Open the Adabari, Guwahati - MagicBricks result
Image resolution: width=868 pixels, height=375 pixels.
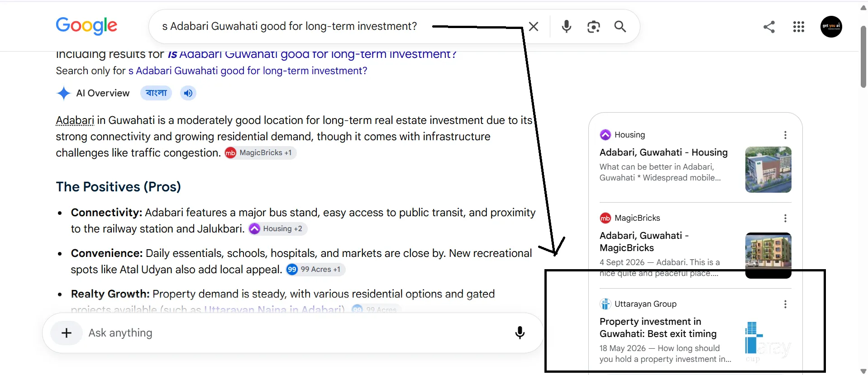tap(644, 242)
